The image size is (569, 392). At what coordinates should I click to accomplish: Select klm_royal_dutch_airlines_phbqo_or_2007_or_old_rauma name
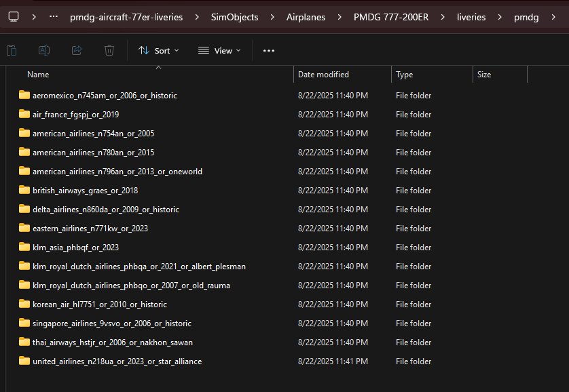click(x=131, y=286)
